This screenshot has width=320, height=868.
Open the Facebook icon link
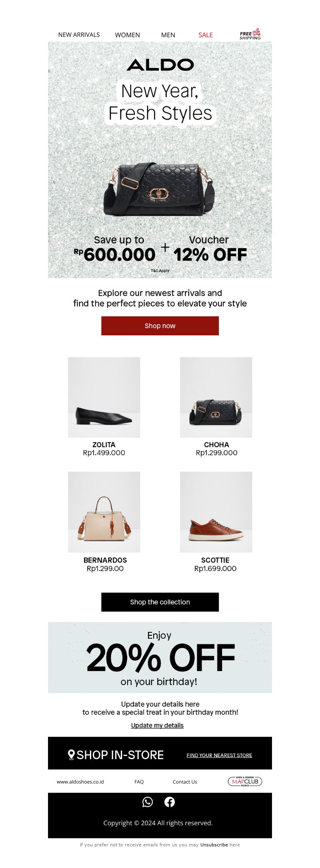[170, 802]
